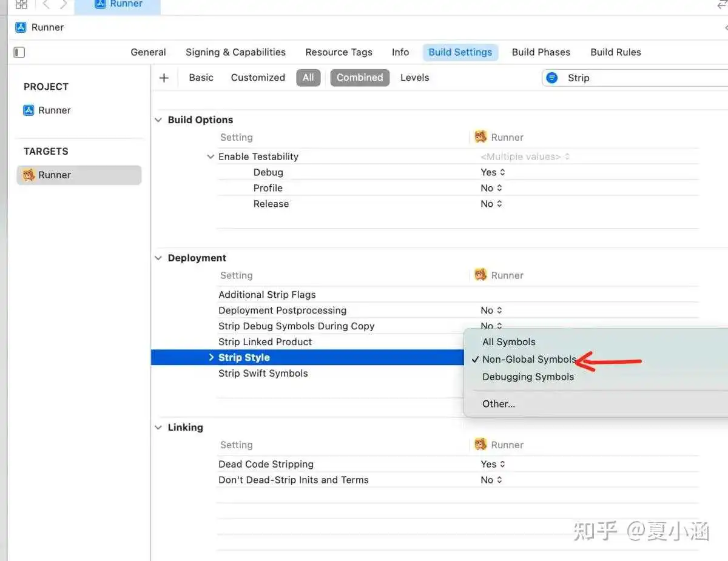
Task: Select Other… in the strip style menu
Action: click(499, 404)
